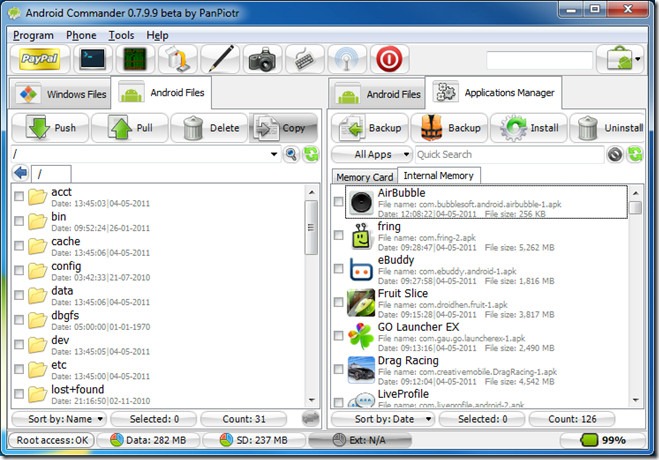Viewport: 659px width, 460px height.
Task: Expand the Sort by: Date dropdown
Action: [383, 419]
